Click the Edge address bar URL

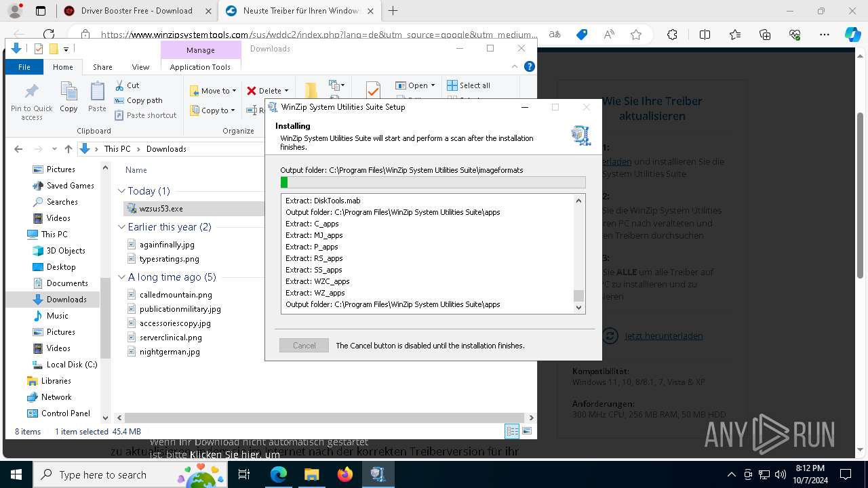click(x=319, y=35)
